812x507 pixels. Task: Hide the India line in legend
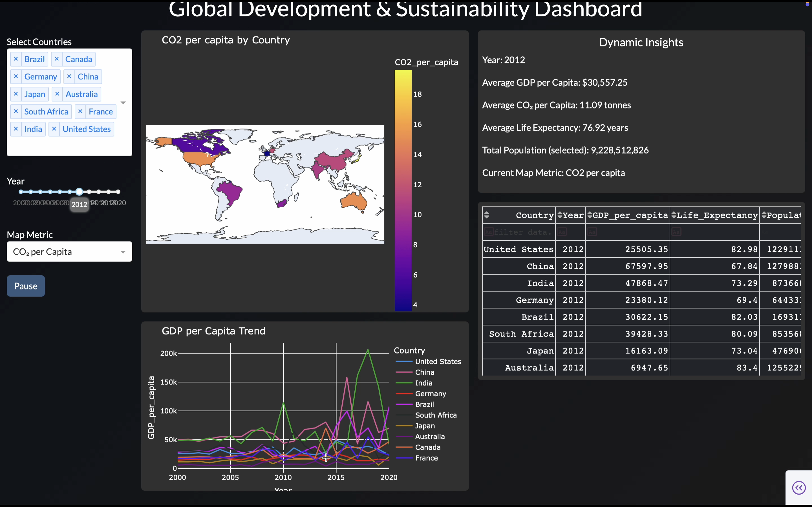click(x=423, y=383)
